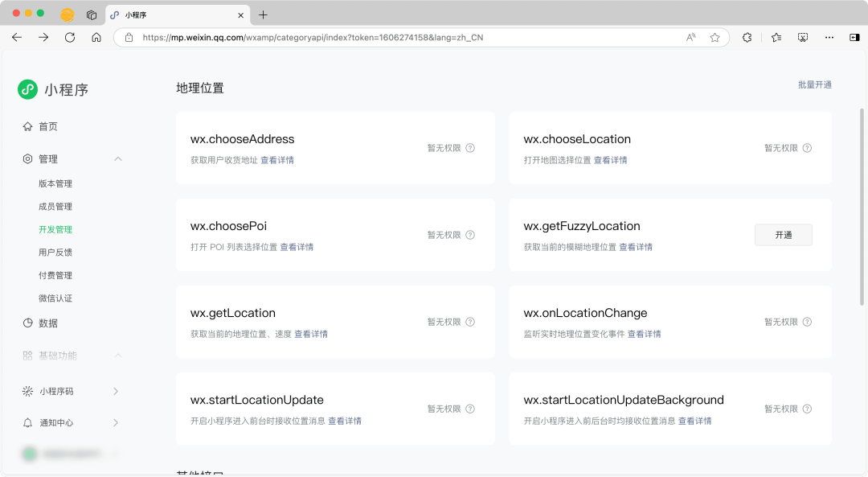
Task: Open the tab actions workspace icon
Action: point(92,15)
